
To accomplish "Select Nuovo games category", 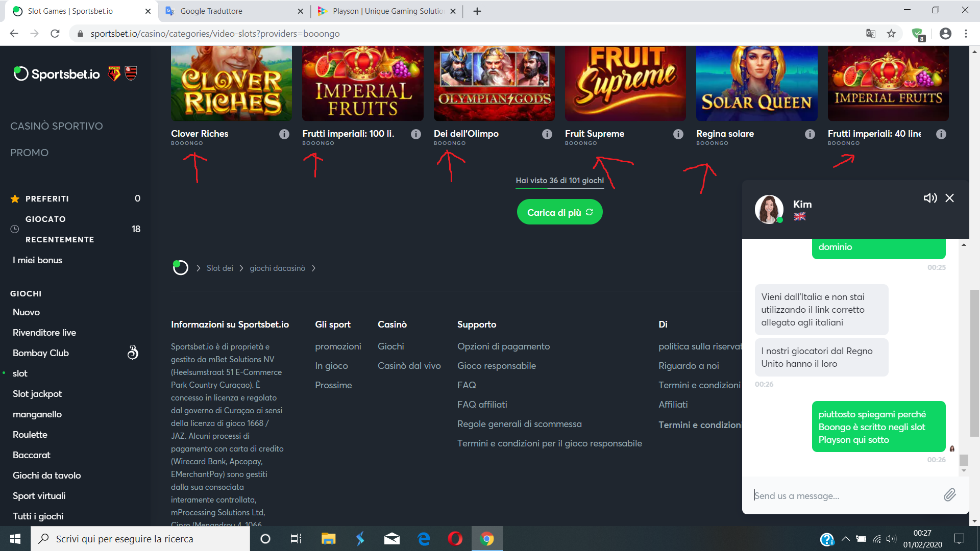I will click(x=26, y=312).
